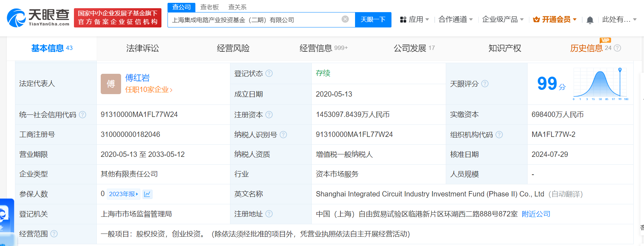The width and height of the screenshot is (644, 246).
Task: Open legal representative 傅红岩 link
Action: coord(137,78)
